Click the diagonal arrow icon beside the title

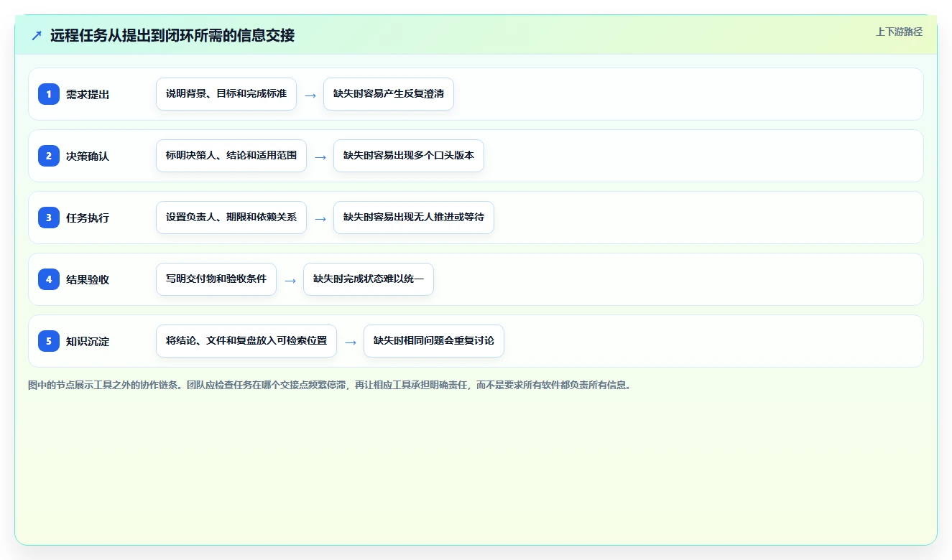37,35
